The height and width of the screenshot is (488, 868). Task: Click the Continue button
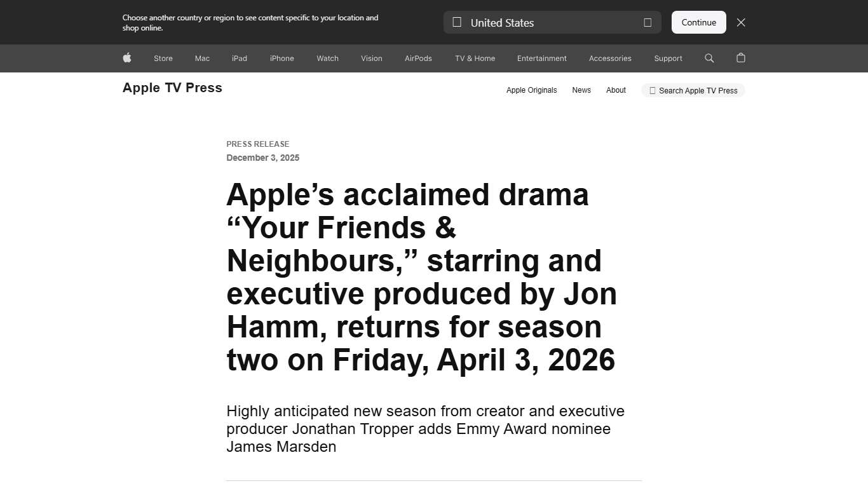[698, 22]
